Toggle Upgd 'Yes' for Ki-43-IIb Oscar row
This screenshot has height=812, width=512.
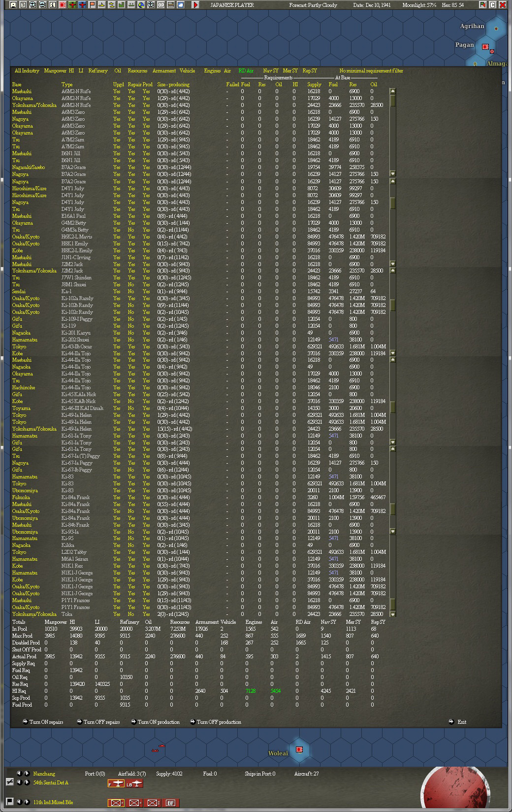(117, 346)
